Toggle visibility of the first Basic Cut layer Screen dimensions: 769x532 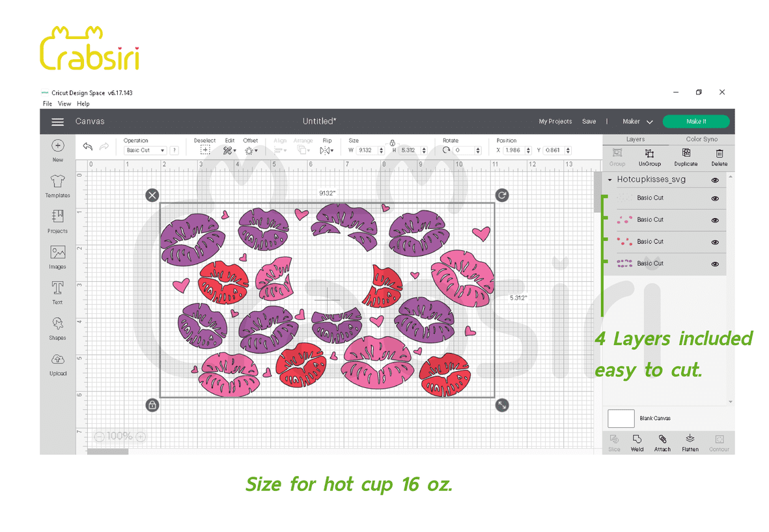point(715,199)
